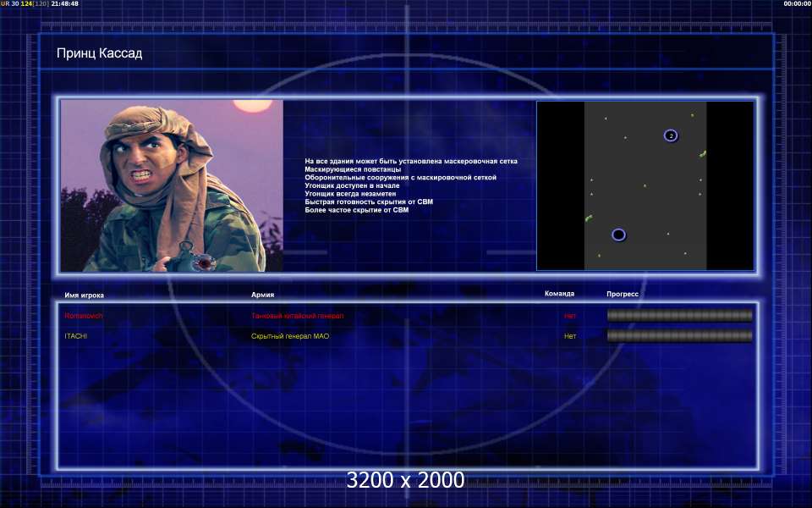Click the center dot on the minimap
This screenshot has height=508, width=812.
pyautogui.click(x=645, y=185)
